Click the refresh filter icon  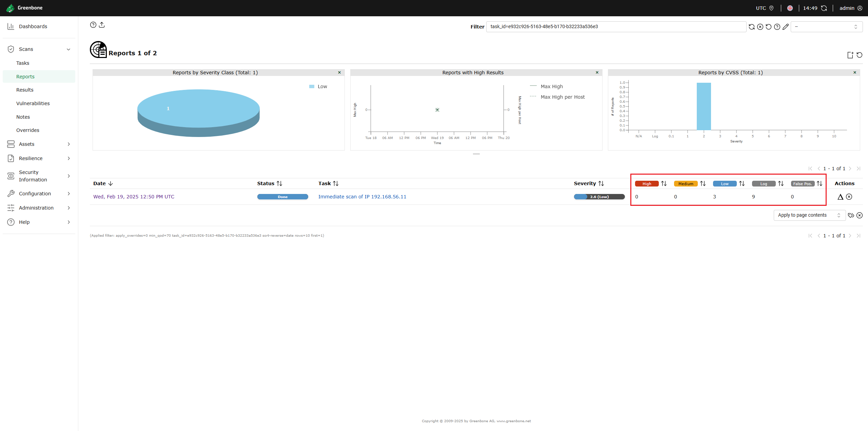[x=752, y=27]
